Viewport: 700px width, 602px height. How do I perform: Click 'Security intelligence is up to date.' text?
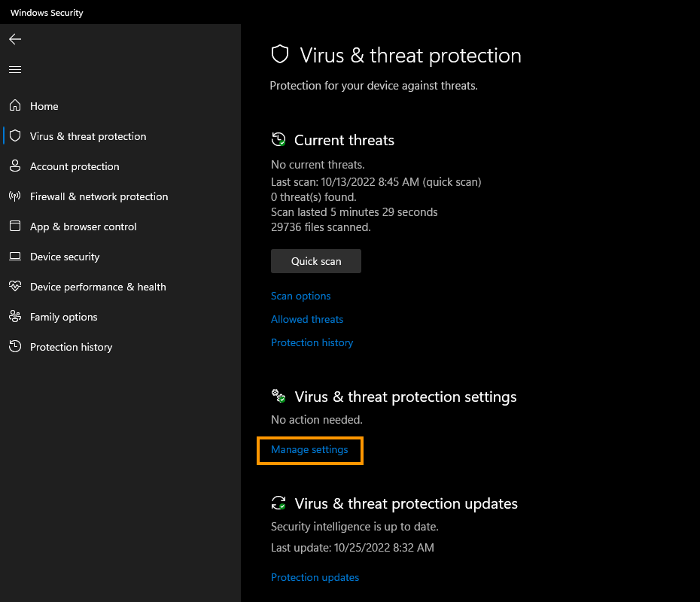tap(355, 527)
